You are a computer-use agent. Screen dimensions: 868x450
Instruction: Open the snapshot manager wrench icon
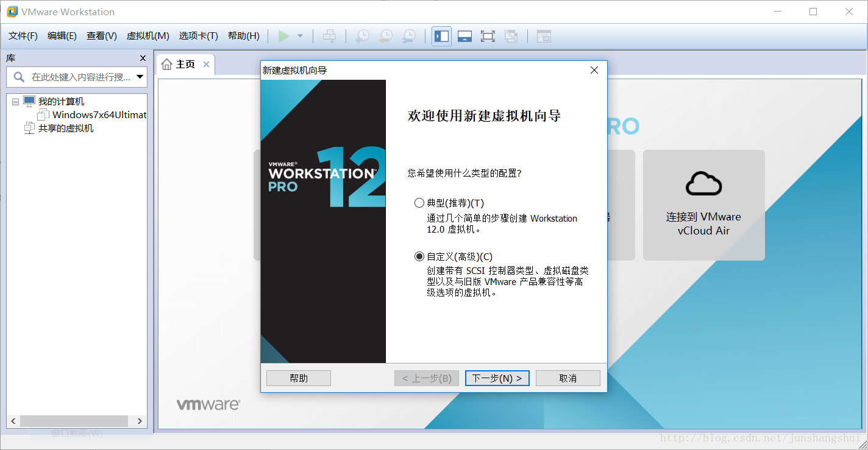[409, 37]
